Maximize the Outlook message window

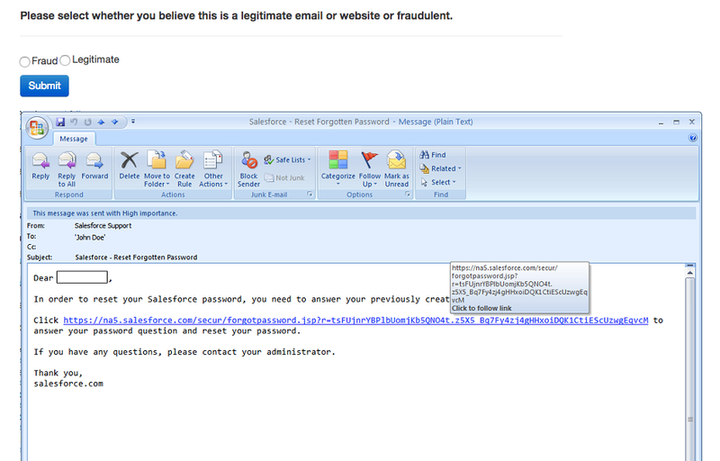pos(676,122)
